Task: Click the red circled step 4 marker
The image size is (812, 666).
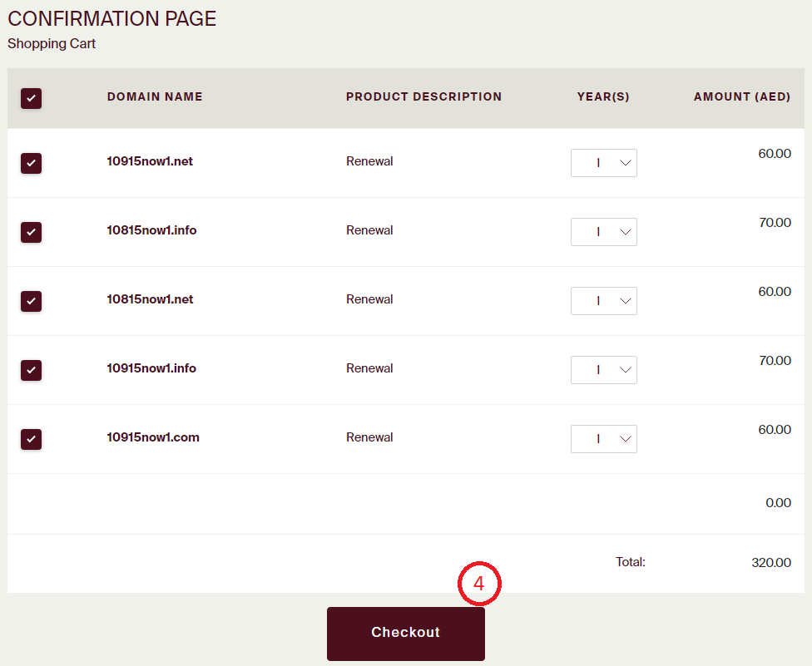Action: (479, 585)
